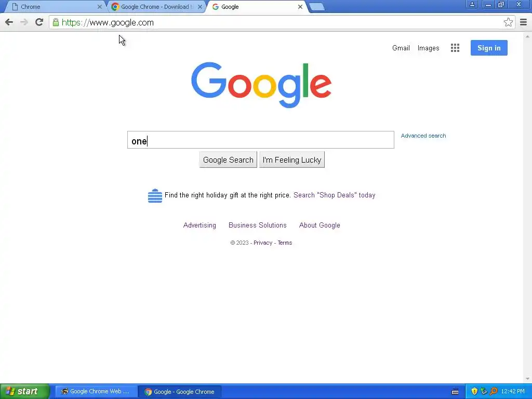Screen dimensions: 532x399
Task: Switch to the Chrome tab
Action: [x=54, y=7]
